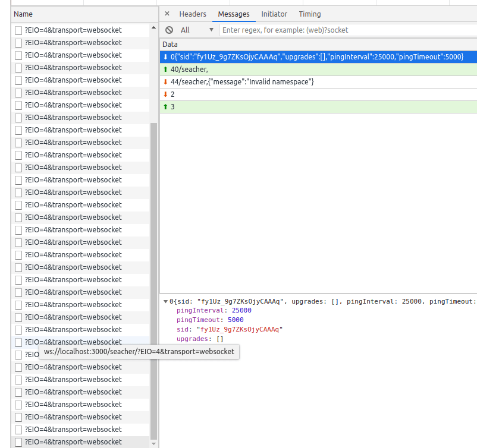This screenshot has width=477, height=448.
Task: Click the green arrow beside frame "3"
Action: click(x=165, y=106)
